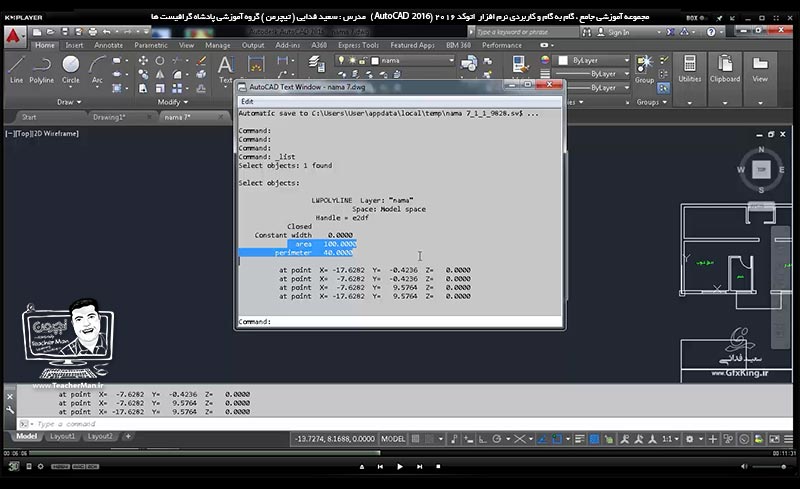Click the Save icon in quick access toolbar
Image resolution: width=800 pixels, height=489 pixels.
tap(65, 32)
